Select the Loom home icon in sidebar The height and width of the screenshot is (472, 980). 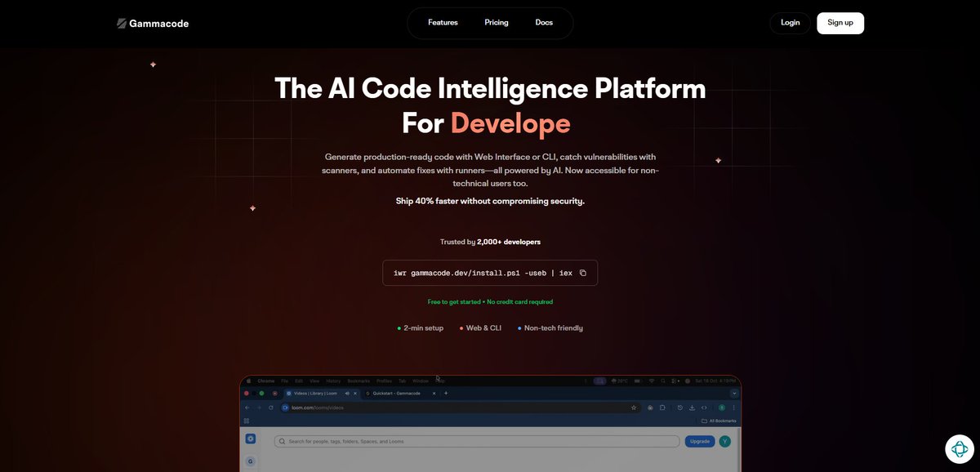point(250,439)
